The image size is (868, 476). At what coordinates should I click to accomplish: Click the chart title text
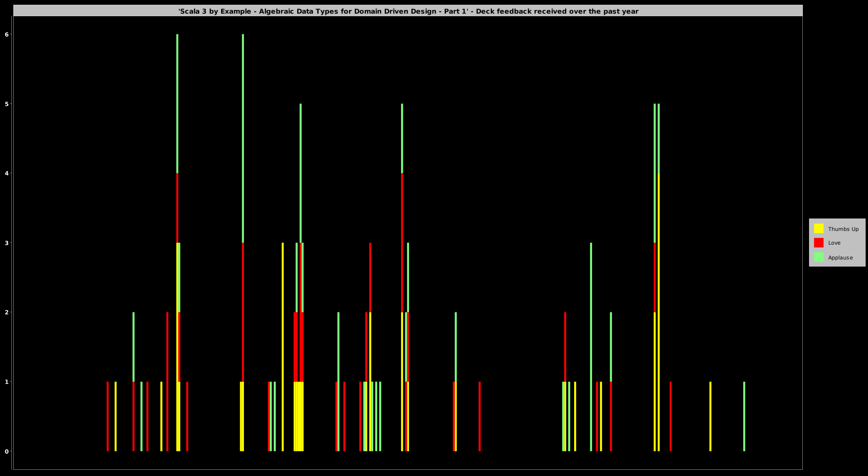tap(408, 11)
